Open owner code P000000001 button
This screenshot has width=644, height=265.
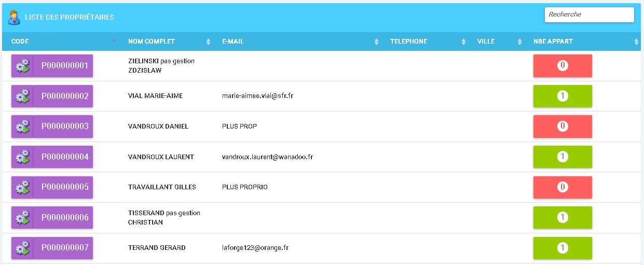click(x=64, y=66)
